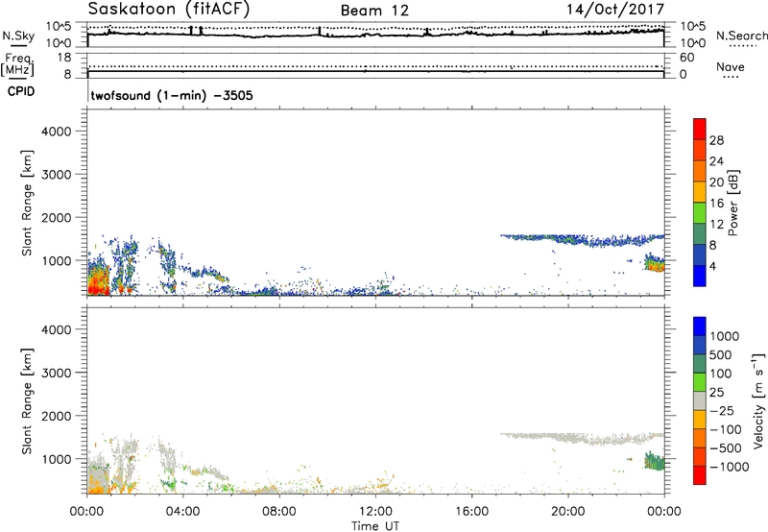
Task: Click the '16:00' time tick label
Action: pos(471,512)
